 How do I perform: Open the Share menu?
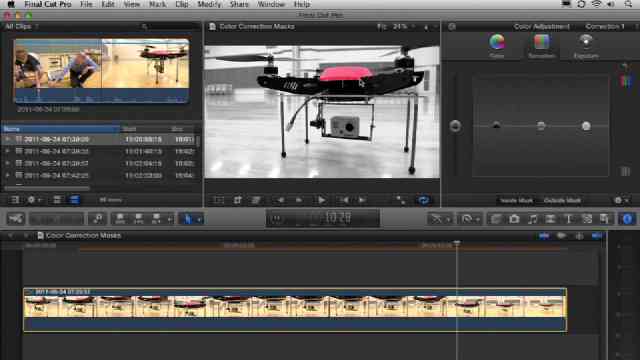(x=239, y=4)
